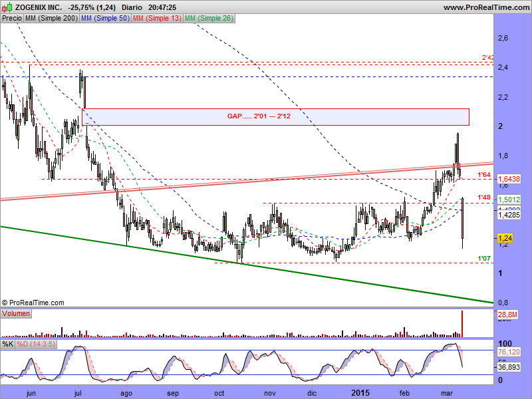Viewport: 532px width, 399px height.
Task: Click the ZOGENIX INC. title text
Action: (x=39, y=7)
